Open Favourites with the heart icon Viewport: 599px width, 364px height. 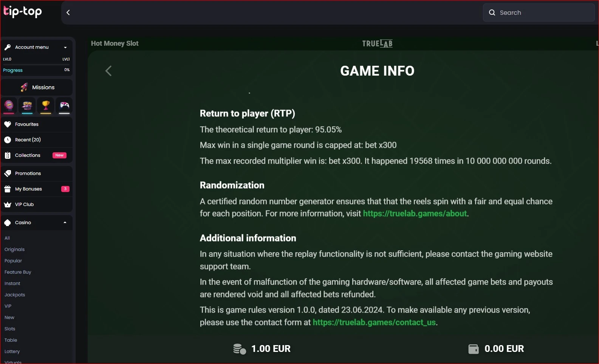tap(37, 124)
